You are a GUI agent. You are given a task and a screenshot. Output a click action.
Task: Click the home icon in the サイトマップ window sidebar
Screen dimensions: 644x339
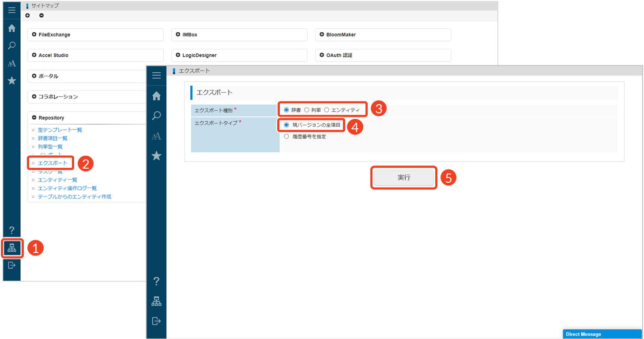tap(12, 28)
